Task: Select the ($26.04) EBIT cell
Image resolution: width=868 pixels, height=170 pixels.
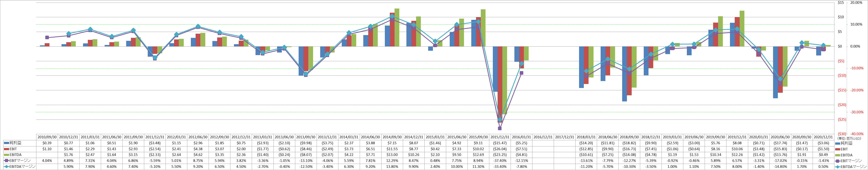Action: [x=500, y=149]
